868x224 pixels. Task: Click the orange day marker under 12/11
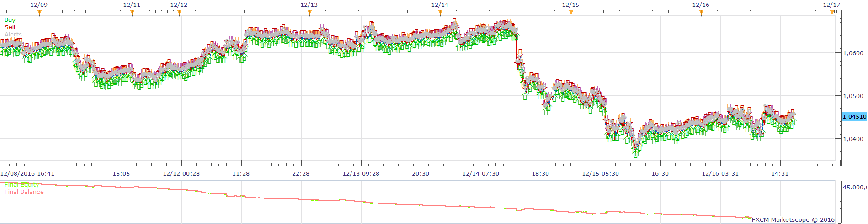(x=132, y=13)
